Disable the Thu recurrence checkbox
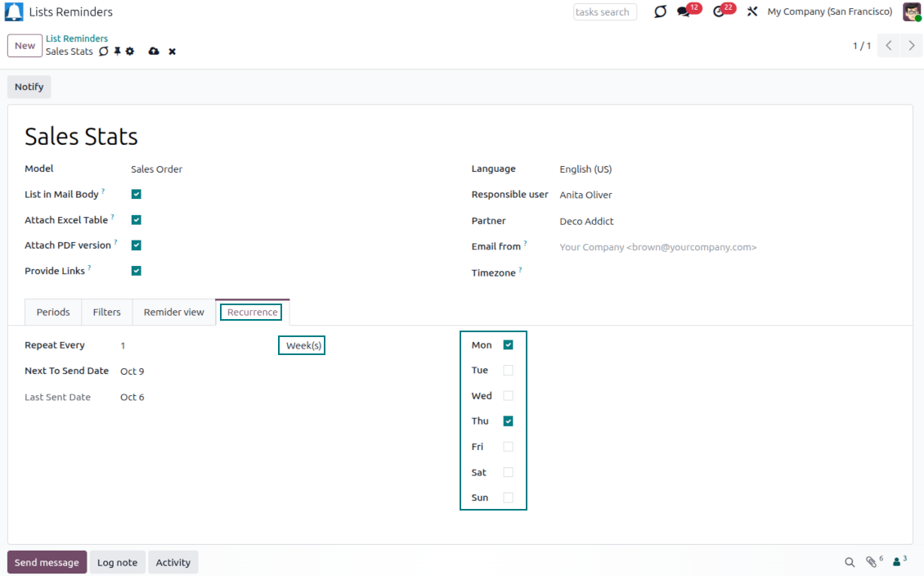 (508, 421)
